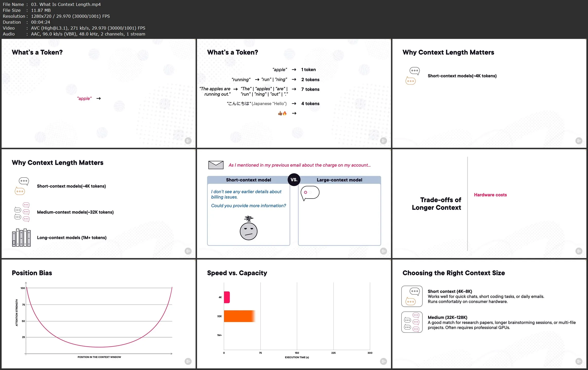Click the pink "apple" word in the first slide
Viewport: 588px width, 370px height.
tap(84, 98)
